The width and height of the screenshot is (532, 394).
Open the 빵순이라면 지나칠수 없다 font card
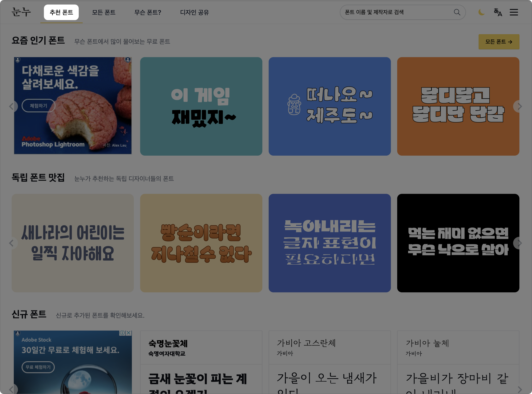tap(201, 243)
